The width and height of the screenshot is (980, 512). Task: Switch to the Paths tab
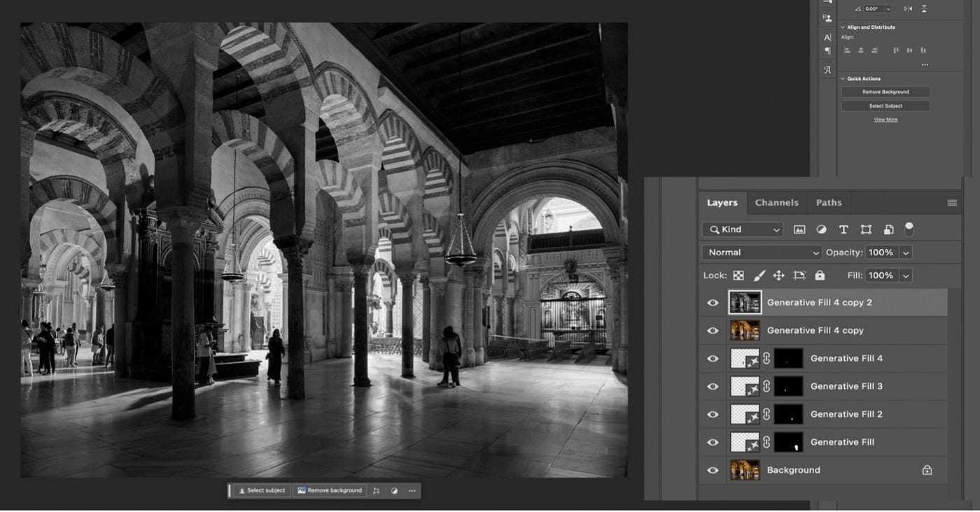coord(829,203)
